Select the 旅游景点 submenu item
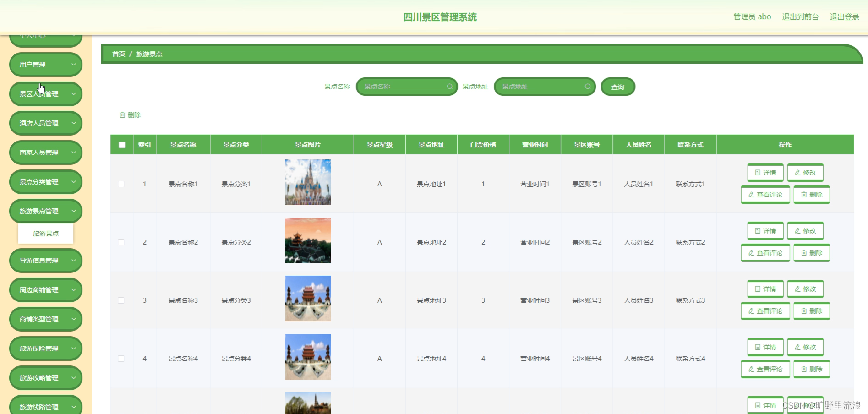 pyautogui.click(x=46, y=234)
